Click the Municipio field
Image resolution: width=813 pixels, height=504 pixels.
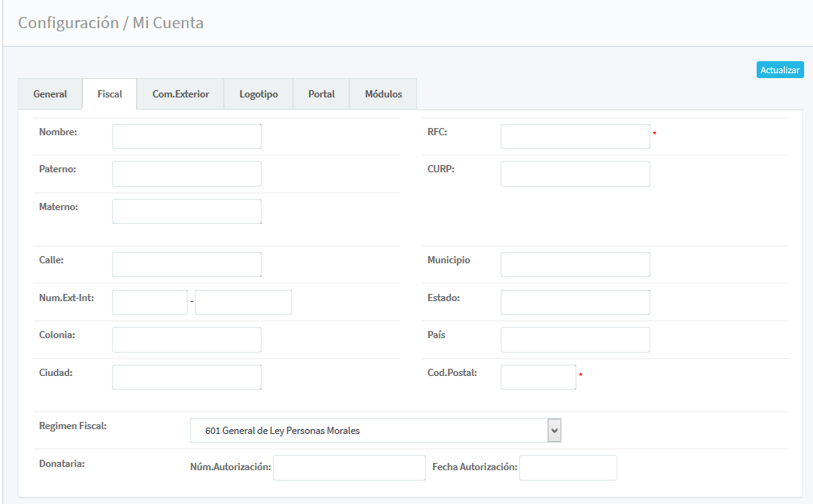pos(575,264)
